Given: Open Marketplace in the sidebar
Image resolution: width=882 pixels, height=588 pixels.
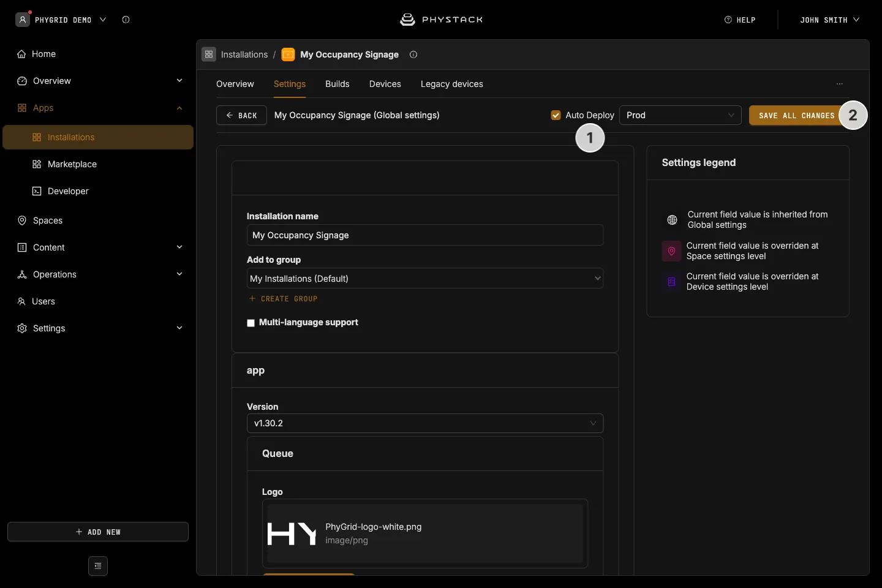Looking at the screenshot, I should pyautogui.click(x=98, y=164).
